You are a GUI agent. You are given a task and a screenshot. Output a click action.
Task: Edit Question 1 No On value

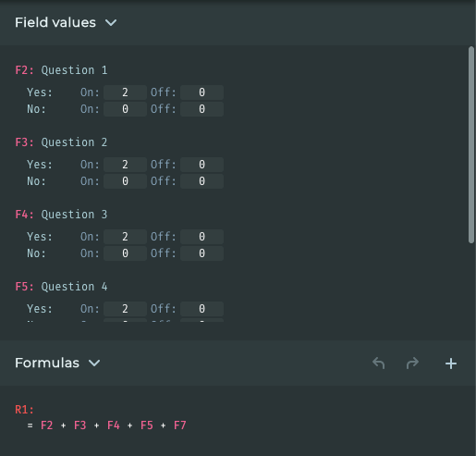[125, 109]
